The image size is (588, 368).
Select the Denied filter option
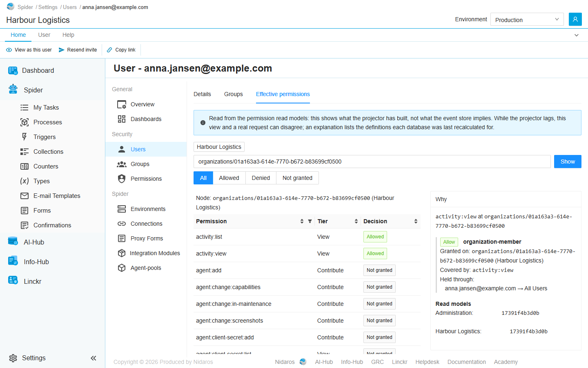[x=261, y=178]
